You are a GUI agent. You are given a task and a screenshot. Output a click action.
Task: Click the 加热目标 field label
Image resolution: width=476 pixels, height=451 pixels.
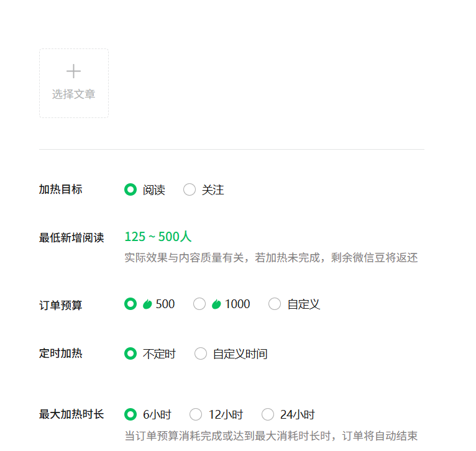tap(60, 189)
